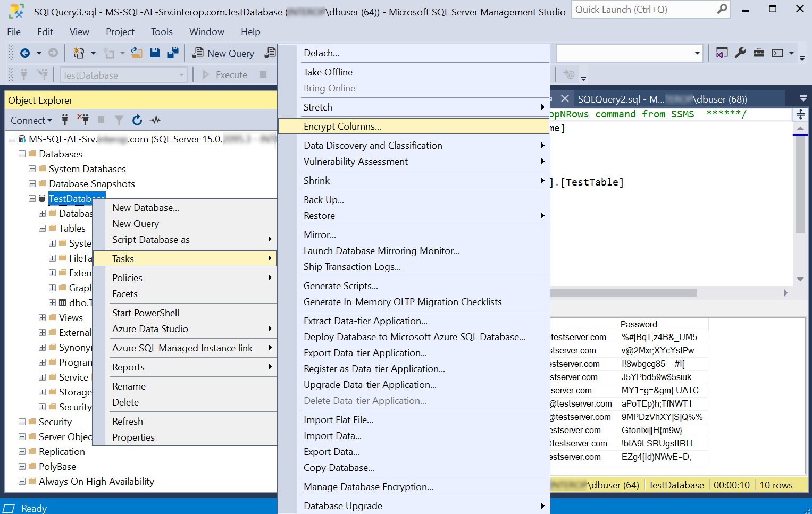This screenshot has width=812, height=514.
Task: Click the Filter funnel icon in Object Explorer
Action: pos(119,120)
